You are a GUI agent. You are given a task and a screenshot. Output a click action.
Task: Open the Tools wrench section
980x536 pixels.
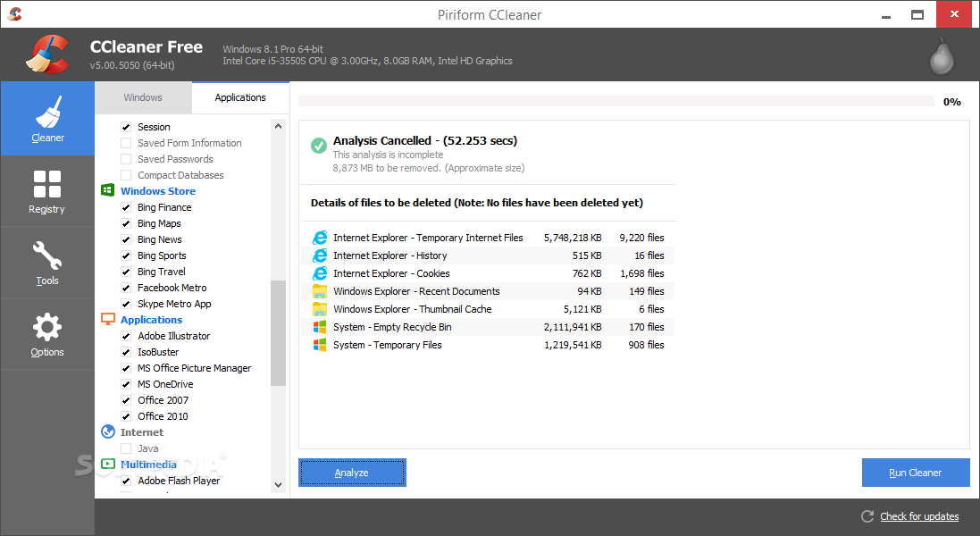(47, 263)
